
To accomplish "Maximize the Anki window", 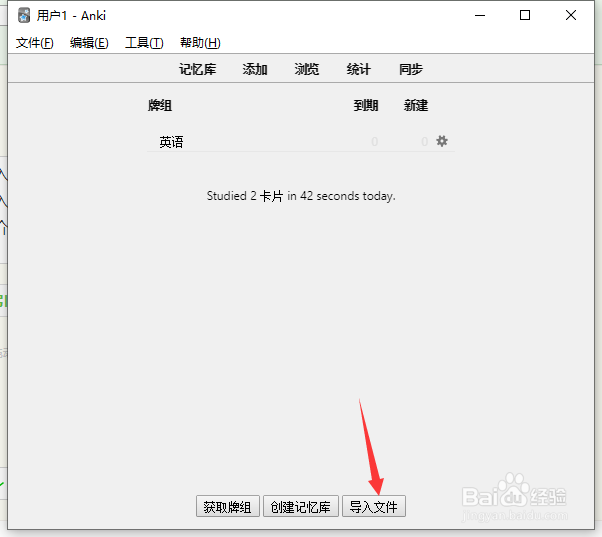I will (x=525, y=16).
